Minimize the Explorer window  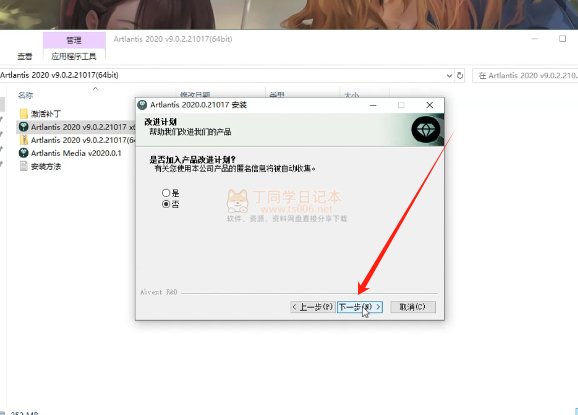535,39
